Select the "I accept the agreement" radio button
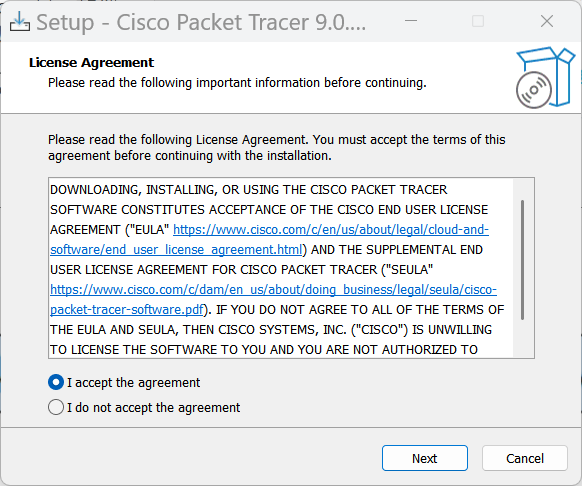Viewport: 582px width, 486px height. pos(56,382)
